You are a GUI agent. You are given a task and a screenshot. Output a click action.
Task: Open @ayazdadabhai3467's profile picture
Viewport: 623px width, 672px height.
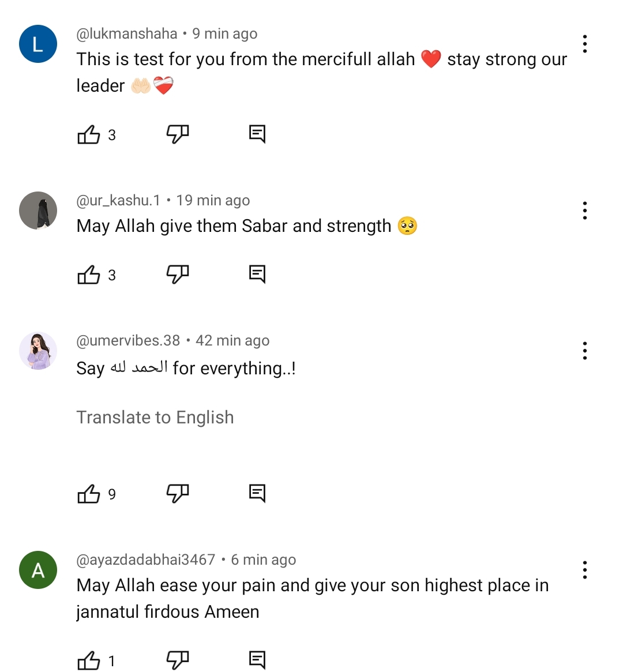click(x=37, y=570)
